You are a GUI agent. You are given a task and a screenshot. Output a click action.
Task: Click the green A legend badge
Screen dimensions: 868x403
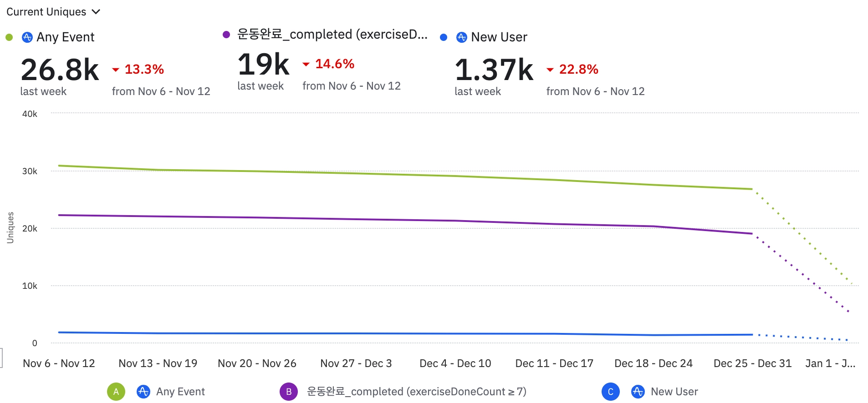tap(116, 392)
